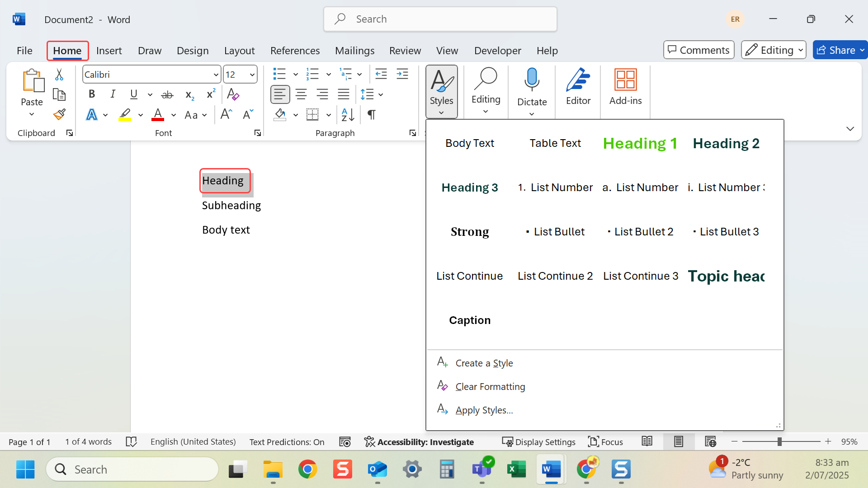The width and height of the screenshot is (868, 488).
Task: Open Excel from the taskbar
Action: 517,469
